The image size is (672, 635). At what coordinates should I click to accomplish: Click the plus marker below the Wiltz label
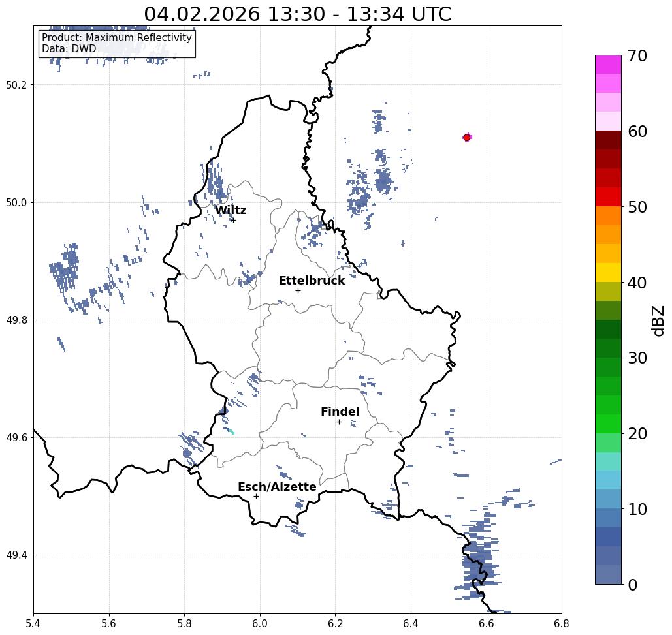[x=234, y=220]
